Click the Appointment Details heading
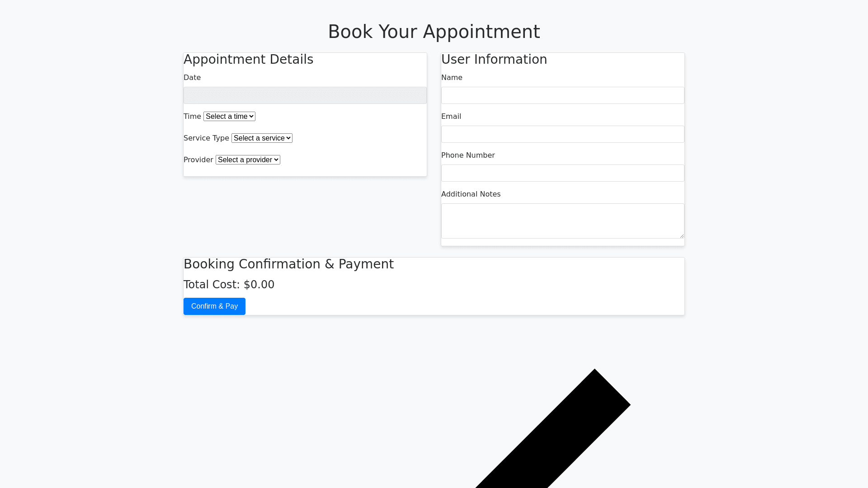 [x=248, y=60]
